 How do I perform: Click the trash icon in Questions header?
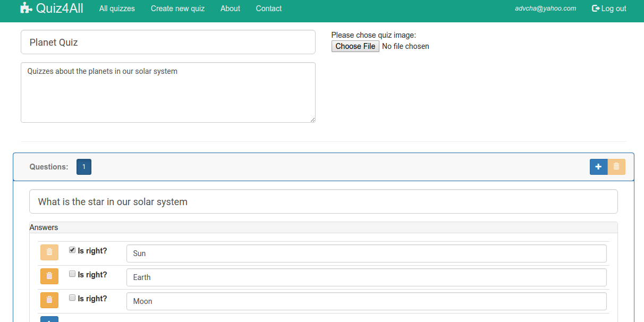(x=616, y=167)
